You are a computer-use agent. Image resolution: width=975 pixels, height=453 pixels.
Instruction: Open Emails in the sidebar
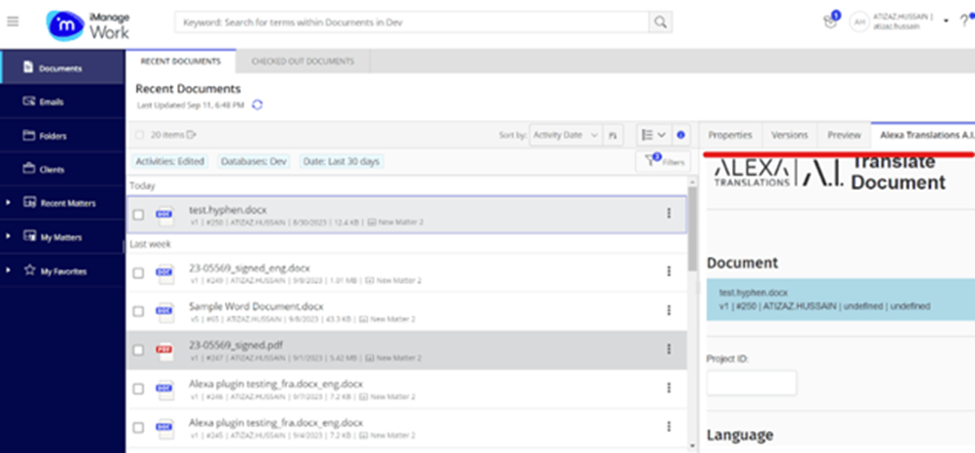(x=62, y=102)
